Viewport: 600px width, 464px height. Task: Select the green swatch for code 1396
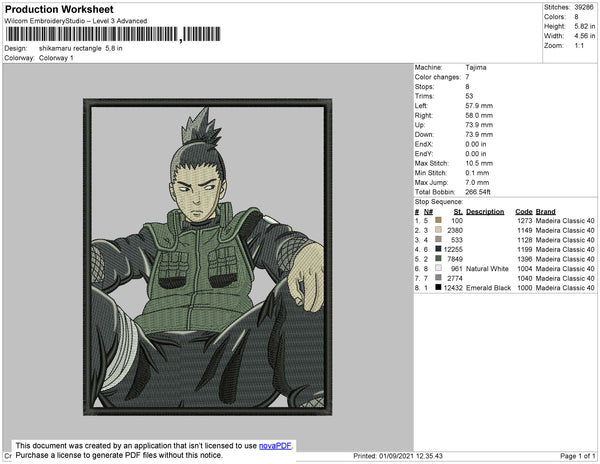[x=438, y=259]
